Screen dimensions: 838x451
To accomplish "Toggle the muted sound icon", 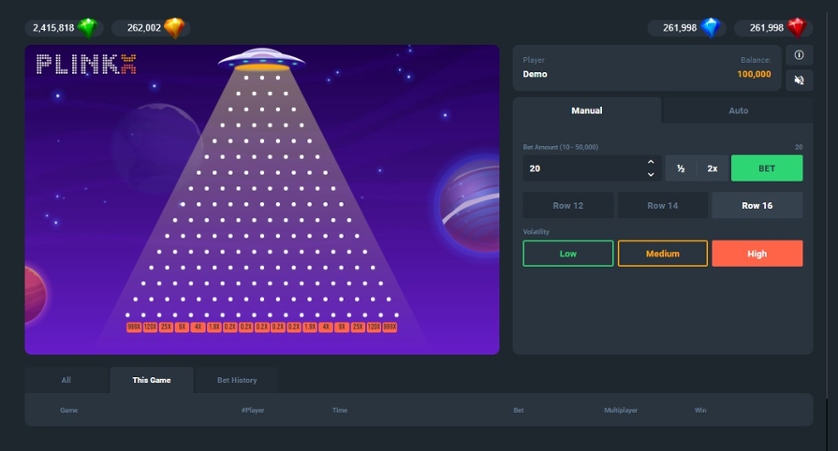I will click(x=799, y=80).
